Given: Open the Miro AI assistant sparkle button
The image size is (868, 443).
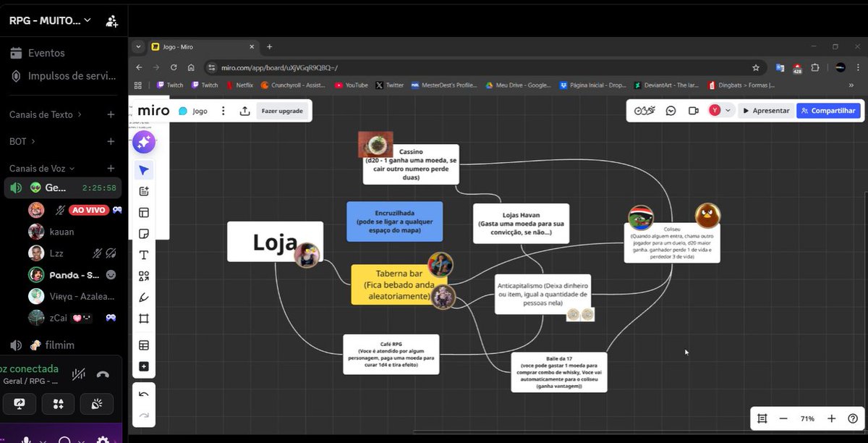Looking at the screenshot, I should click(143, 143).
